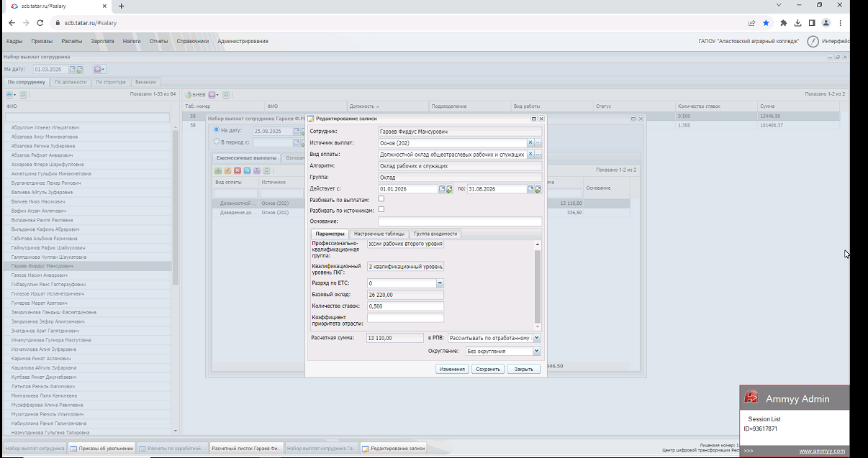Open lookup for Источник выплат field
This screenshot has height=458, width=868.
(x=538, y=143)
